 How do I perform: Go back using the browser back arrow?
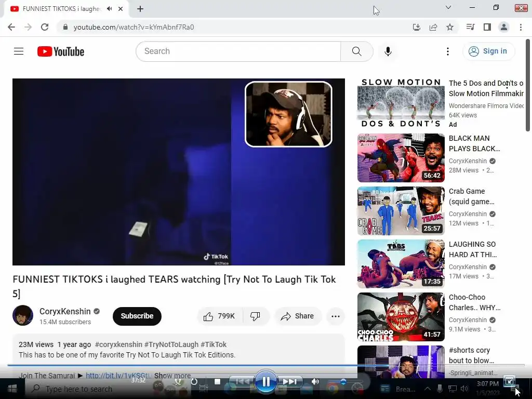click(11, 27)
